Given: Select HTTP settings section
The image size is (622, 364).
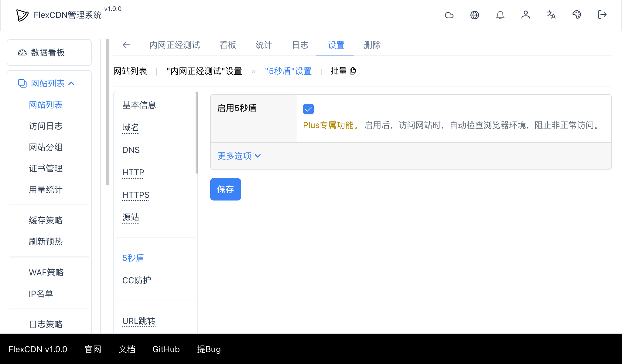Looking at the screenshot, I should click(133, 173).
